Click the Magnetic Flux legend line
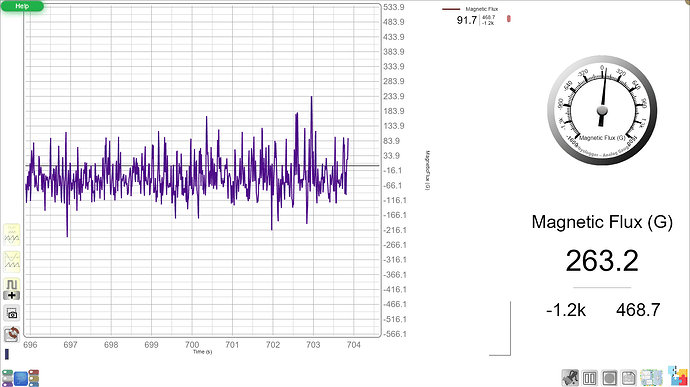The image size is (690, 387). click(451, 9)
